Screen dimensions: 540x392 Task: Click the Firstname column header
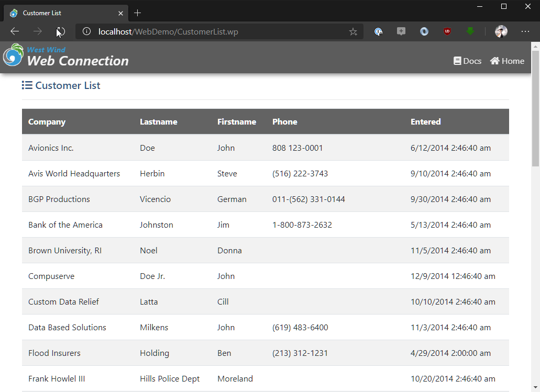(x=237, y=122)
